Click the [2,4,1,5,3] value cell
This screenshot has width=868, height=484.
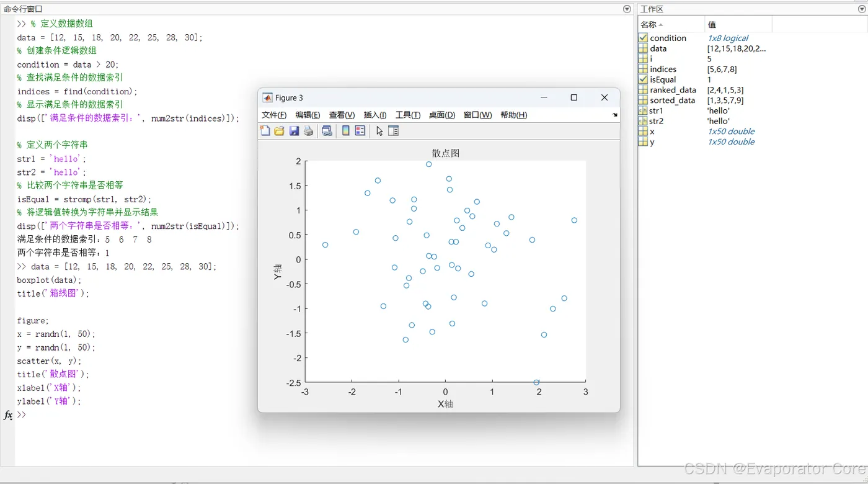pyautogui.click(x=725, y=90)
